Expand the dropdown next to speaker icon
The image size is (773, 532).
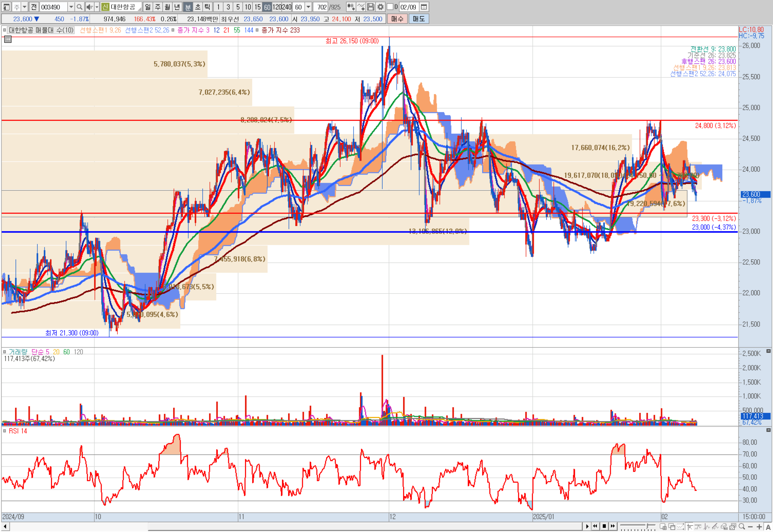[97, 7]
